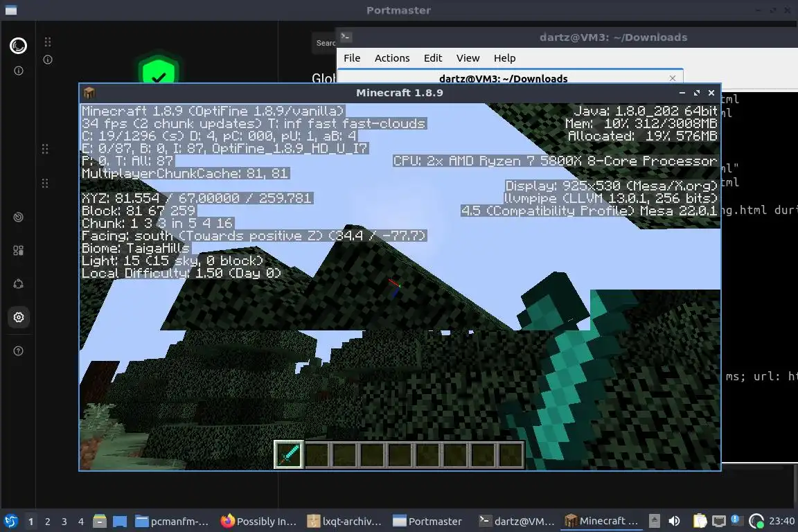
Task: Maximize the Minecraft 1.8.9 window
Action: coord(697,93)
